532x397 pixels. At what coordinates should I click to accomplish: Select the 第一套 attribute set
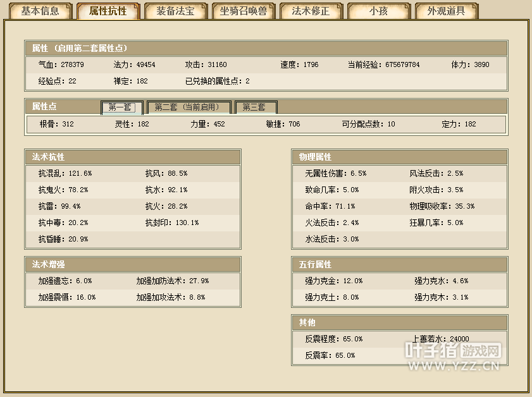121,107
